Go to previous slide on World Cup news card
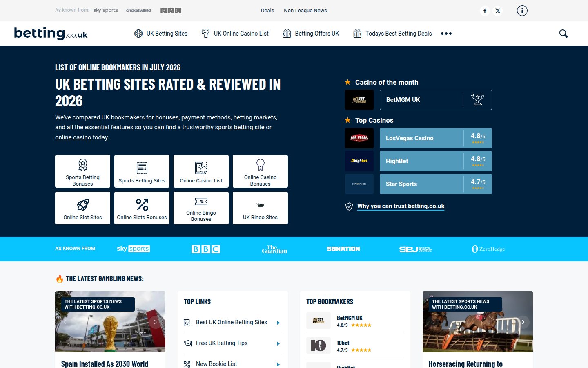The width and height of the screenshot is (588, 368). [65, 322]
